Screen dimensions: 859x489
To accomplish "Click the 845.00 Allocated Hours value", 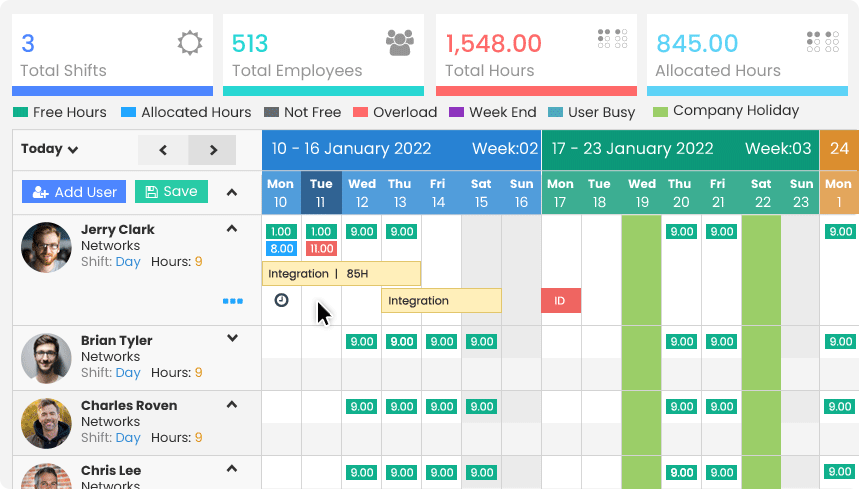I will pyautogui.click(x=697, y=44).
